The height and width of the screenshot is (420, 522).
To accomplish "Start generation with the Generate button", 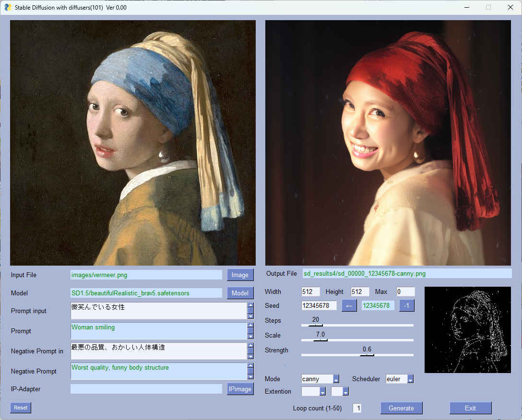I will point(401,408).
